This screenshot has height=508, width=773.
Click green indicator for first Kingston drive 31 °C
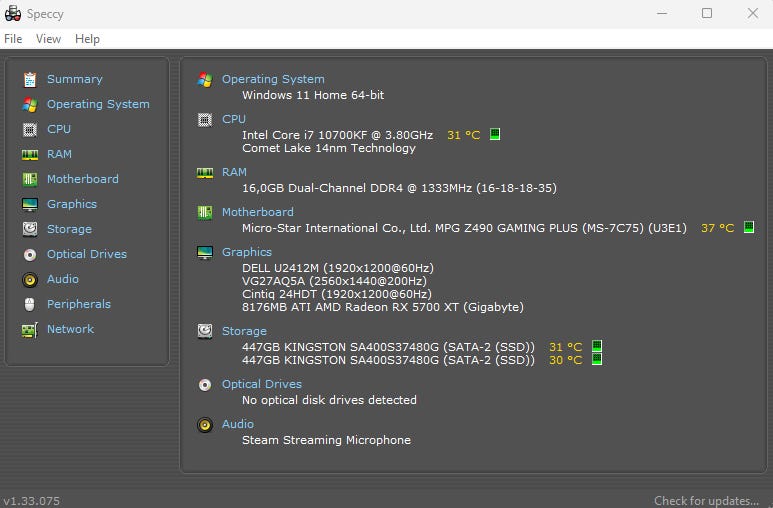point(597,346)
